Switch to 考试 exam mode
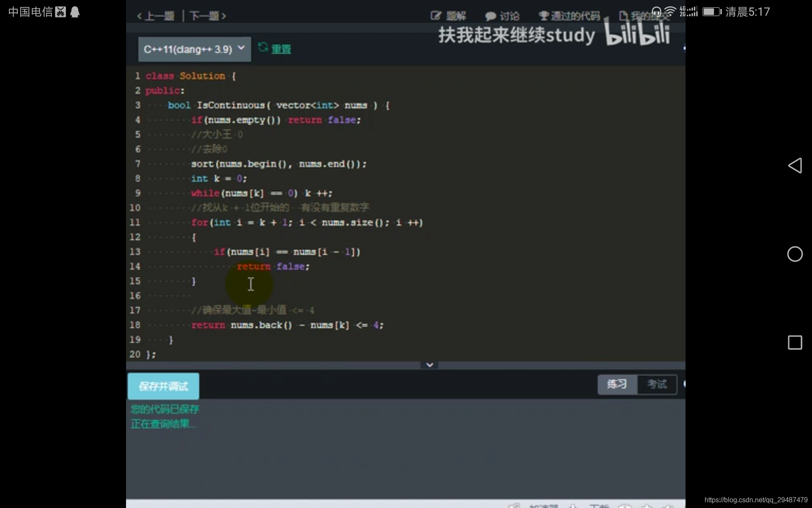The image size is (812, 508). pos(657,384)
